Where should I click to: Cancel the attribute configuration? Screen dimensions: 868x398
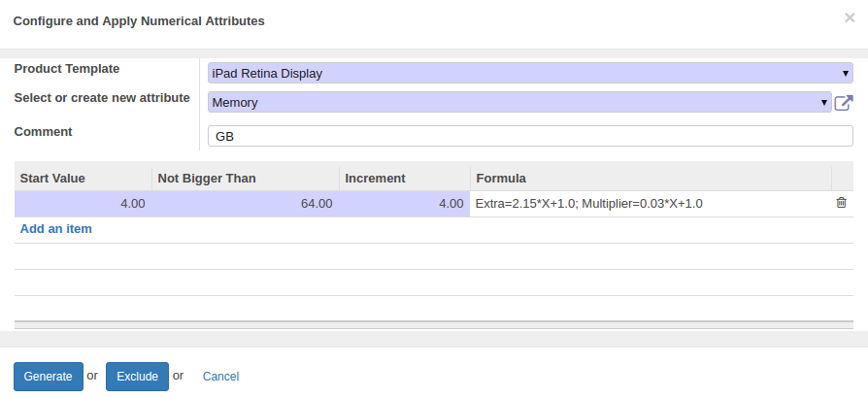220,377
